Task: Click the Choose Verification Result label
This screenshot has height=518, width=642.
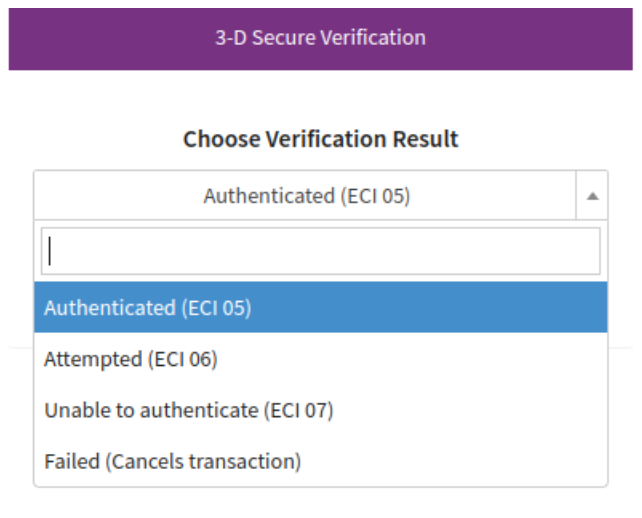Action: click(320, 139)
